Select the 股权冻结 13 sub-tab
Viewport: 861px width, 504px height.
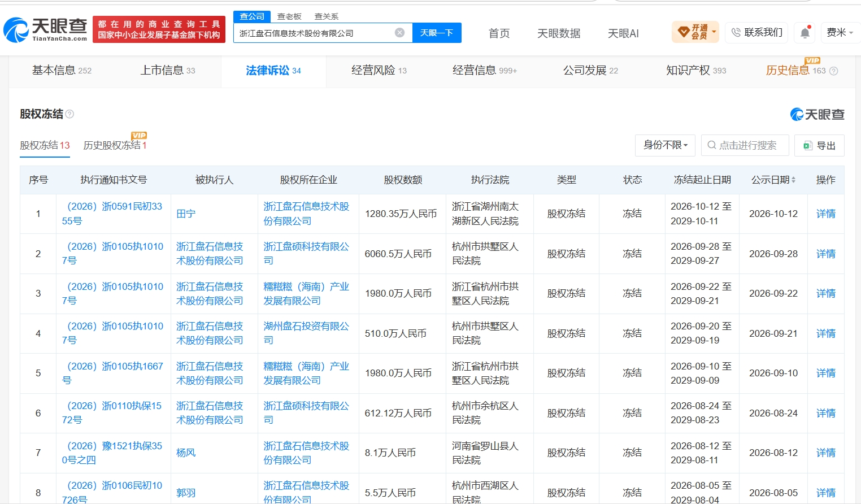[45, 145]
